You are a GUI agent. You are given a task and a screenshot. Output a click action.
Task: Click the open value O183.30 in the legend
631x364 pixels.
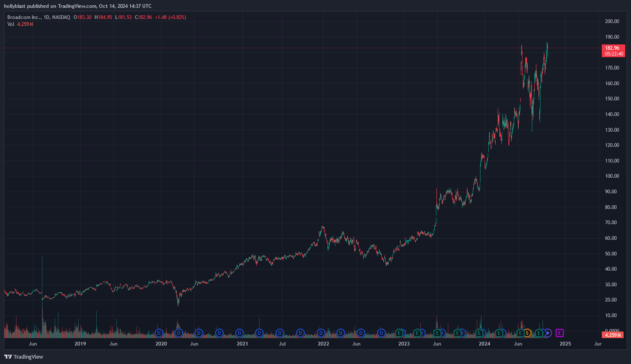(x=82, y=17)
